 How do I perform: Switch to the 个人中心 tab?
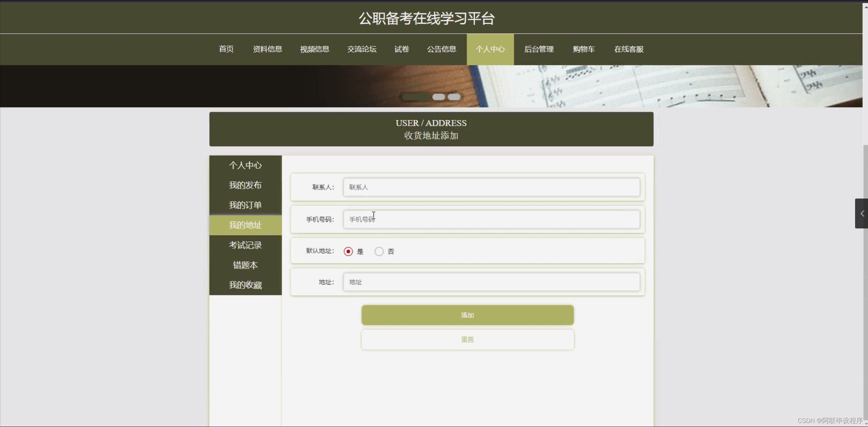[x=490, y=49]
